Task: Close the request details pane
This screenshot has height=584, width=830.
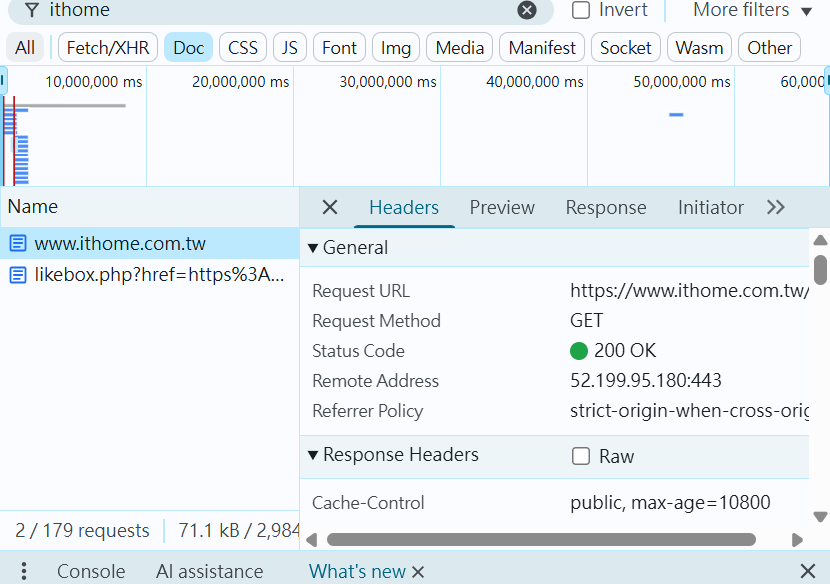Action: [330, 208]
